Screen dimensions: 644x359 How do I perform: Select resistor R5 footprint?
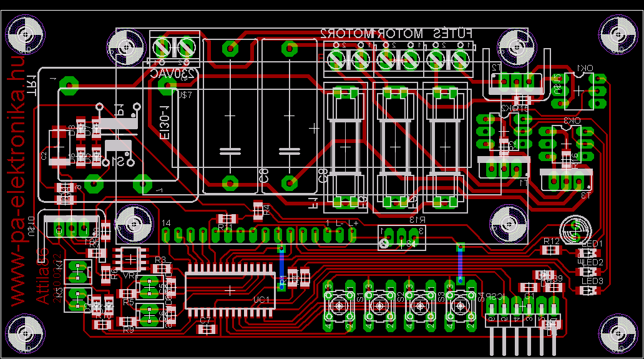tap(127, 294)
